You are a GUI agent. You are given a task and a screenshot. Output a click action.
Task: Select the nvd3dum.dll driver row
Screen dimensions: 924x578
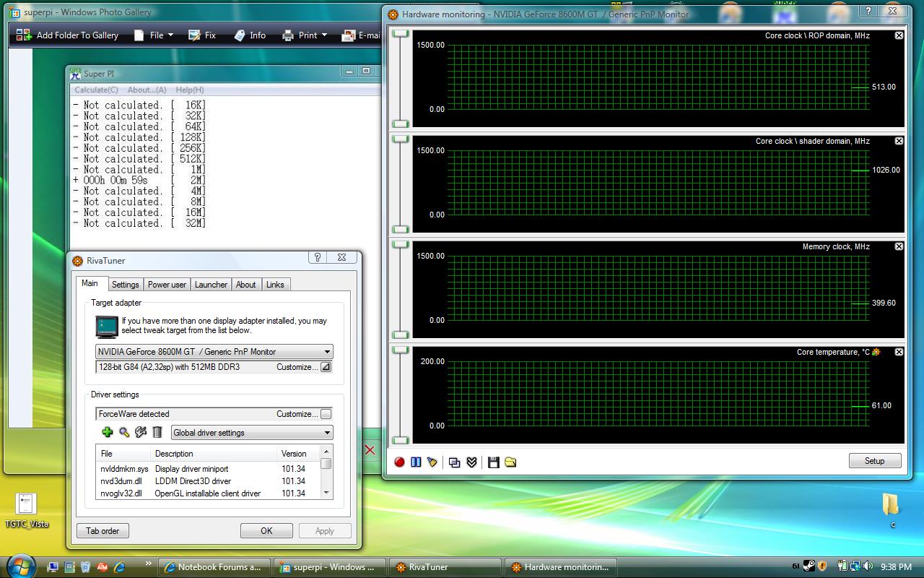[x=208, y=481]
